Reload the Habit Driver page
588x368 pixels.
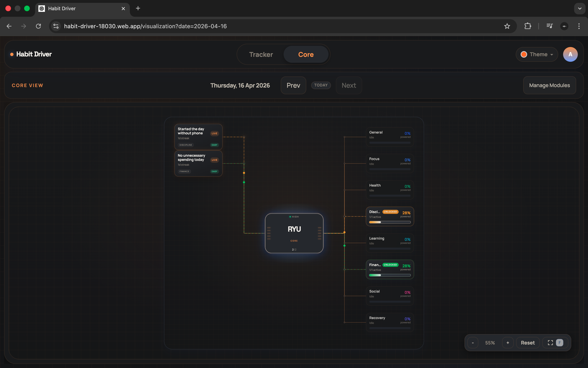coord(38,26)
